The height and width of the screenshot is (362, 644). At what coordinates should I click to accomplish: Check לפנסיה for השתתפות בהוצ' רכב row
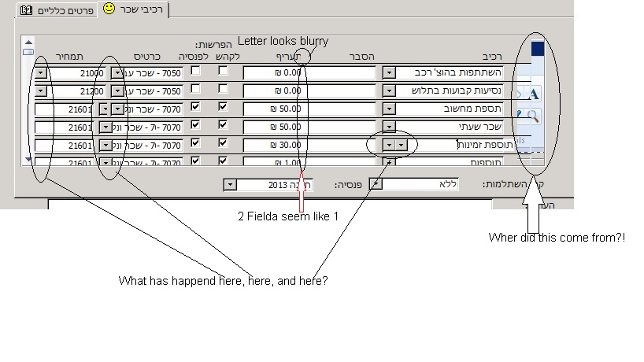coord(195,71)
